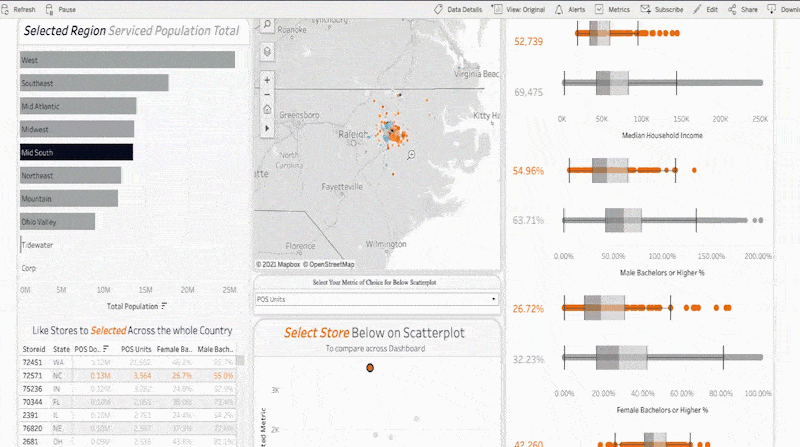The height and width of the screenshot is (447, 800).
Task: Expand map tools with arrow icon
Action: tap(267, 128)
